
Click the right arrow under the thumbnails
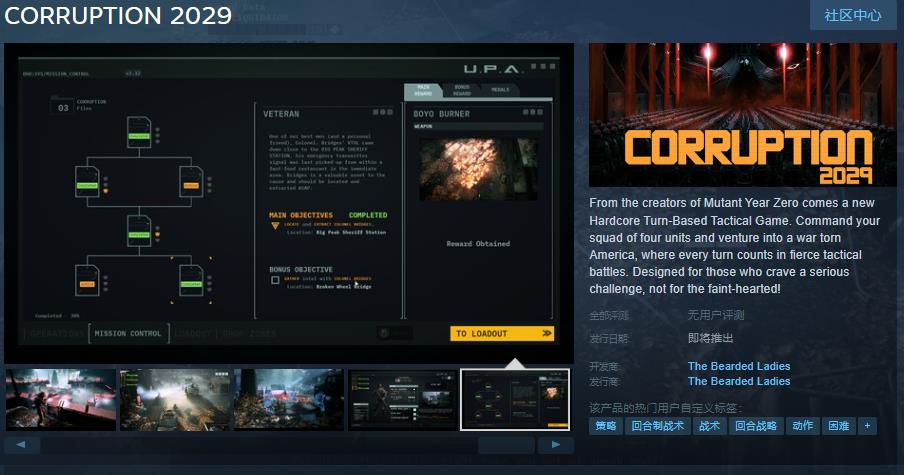click(555, 444)
